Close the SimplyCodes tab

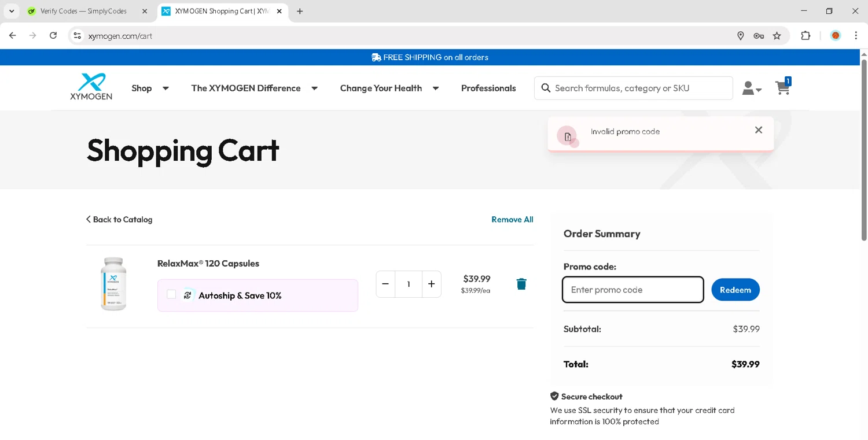145,11
